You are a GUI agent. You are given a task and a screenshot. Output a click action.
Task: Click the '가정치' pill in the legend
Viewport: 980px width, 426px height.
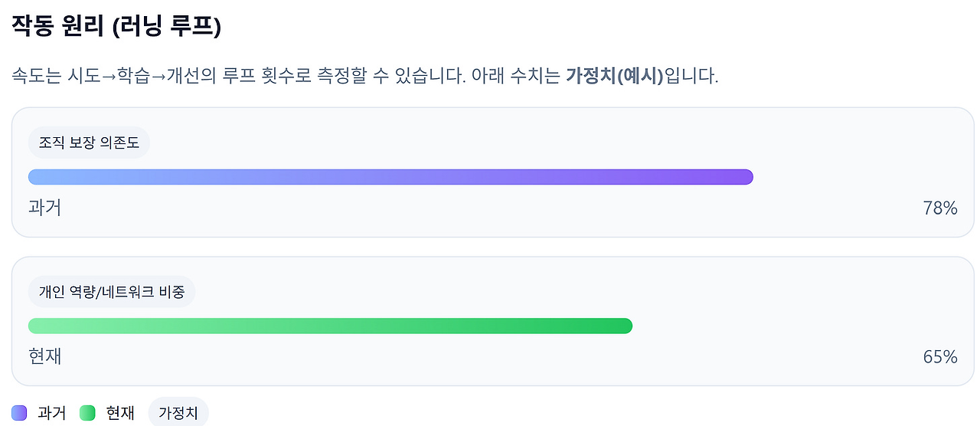pos(178,413)
